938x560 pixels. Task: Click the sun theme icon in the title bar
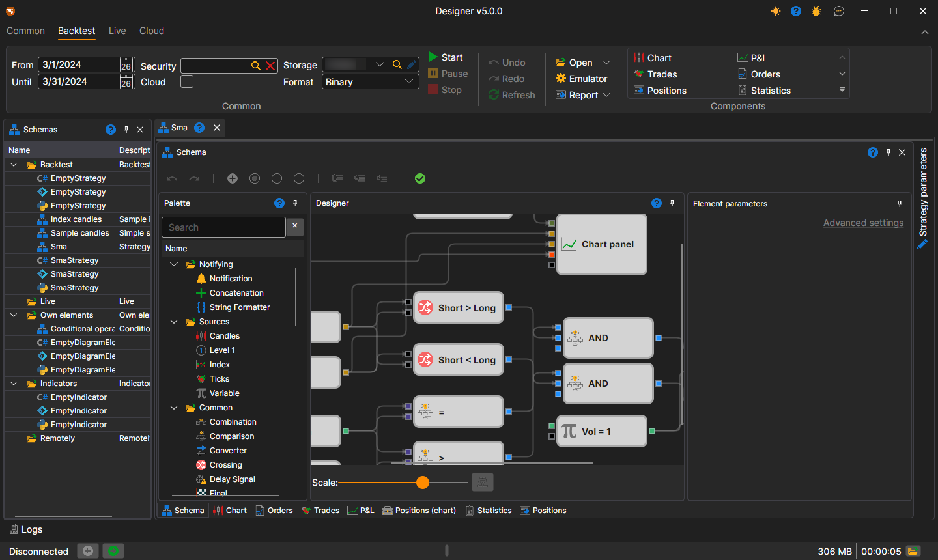(776, 11)
